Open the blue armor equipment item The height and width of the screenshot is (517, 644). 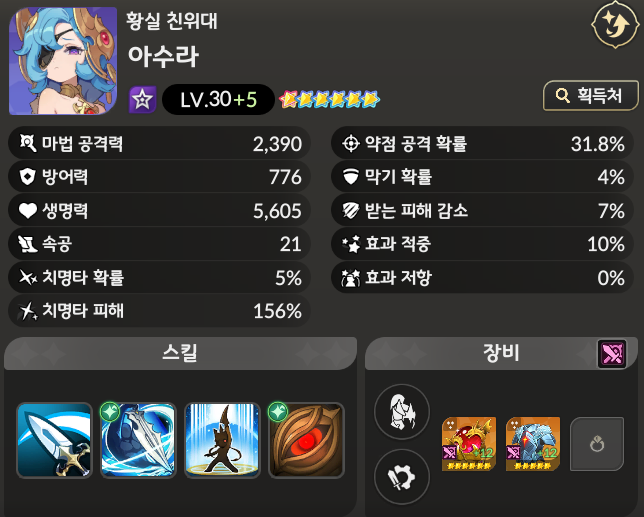[x=533, y=444]
